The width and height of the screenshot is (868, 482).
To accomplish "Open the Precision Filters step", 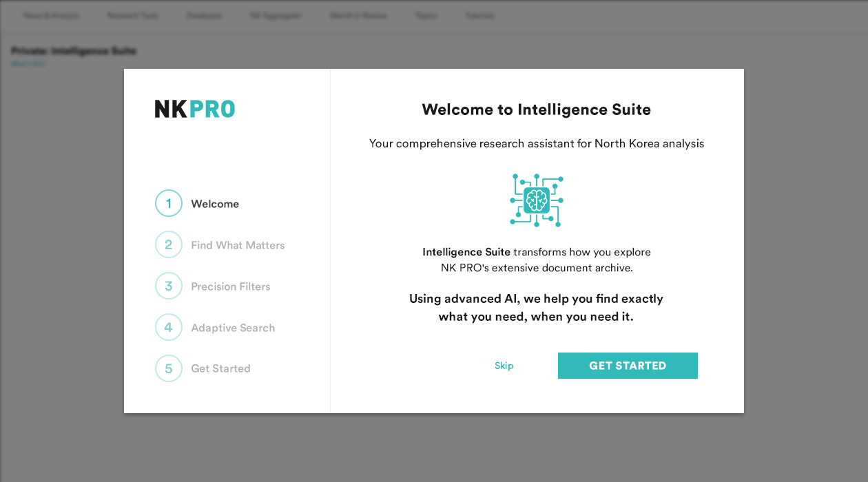I will click(x=230, y=286).
